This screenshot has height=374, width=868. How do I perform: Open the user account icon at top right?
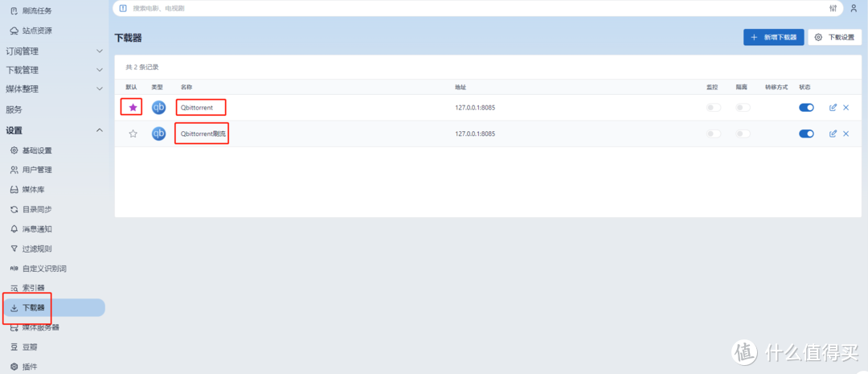(x=854, y=8)
